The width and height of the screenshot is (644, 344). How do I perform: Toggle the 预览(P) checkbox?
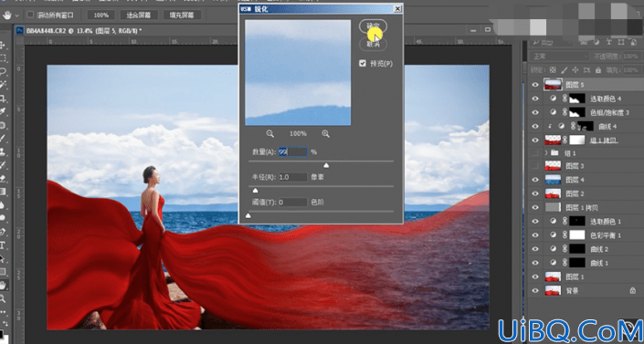pos(363,64)
